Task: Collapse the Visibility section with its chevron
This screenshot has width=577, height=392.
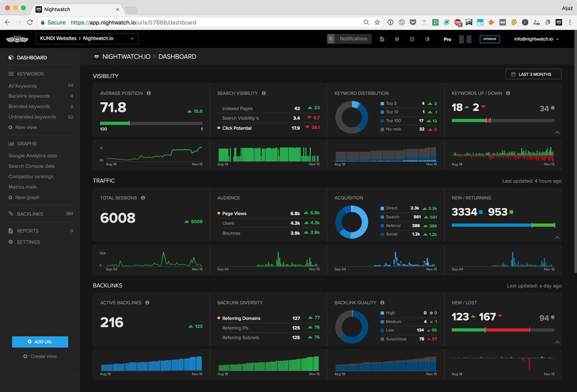Action: pos(557,133)
